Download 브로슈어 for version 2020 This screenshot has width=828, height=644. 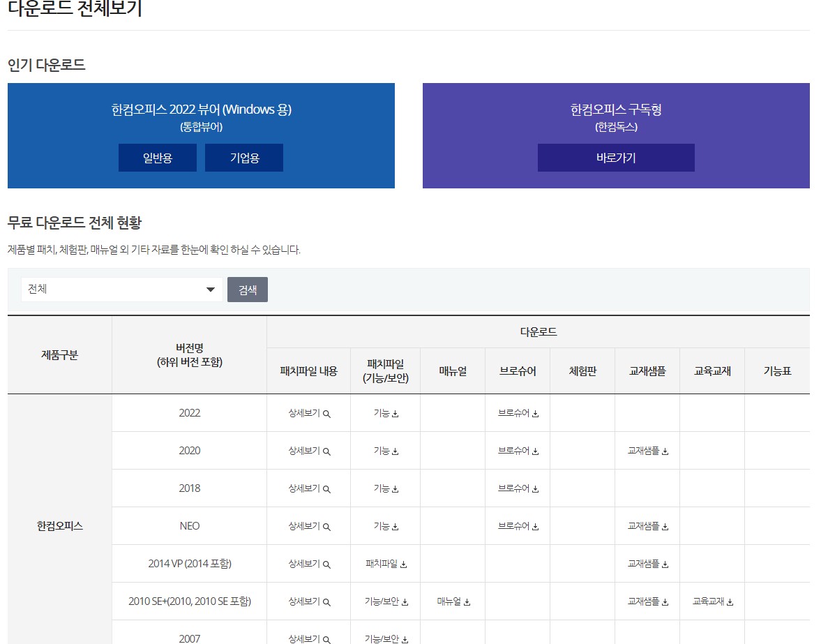(x=518, y=451)
